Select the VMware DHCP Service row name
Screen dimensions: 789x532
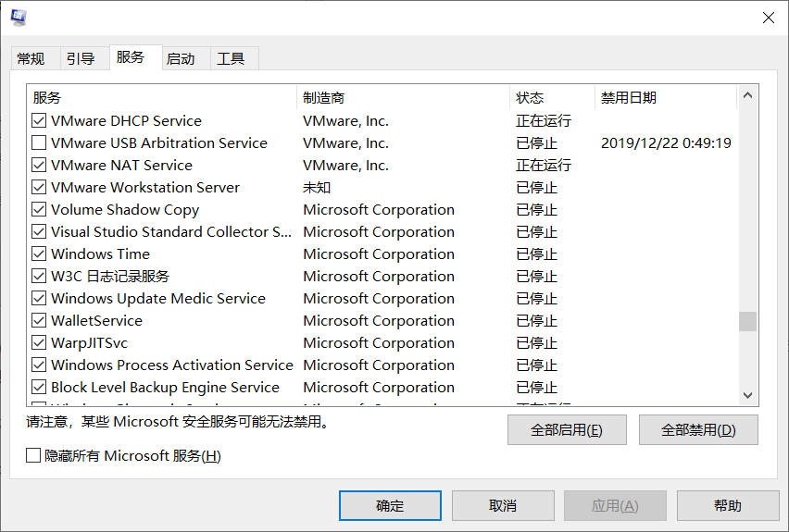click(126, 120)
